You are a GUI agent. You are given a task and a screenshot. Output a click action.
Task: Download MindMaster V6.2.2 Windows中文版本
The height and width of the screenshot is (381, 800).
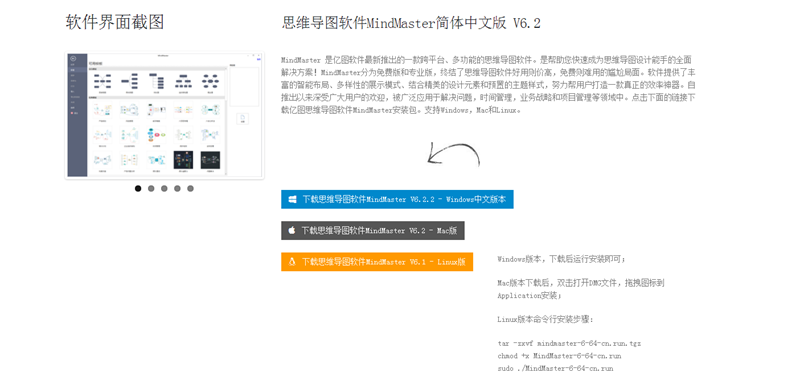click(397, 199)
